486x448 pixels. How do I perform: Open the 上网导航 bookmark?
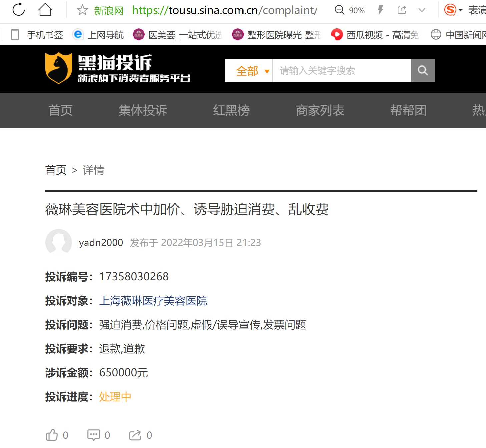98,35
